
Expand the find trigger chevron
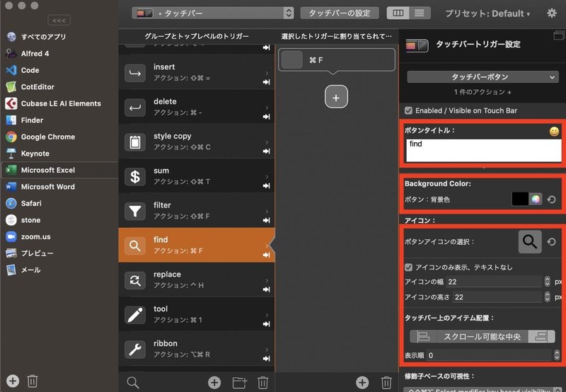pos(267,246)
